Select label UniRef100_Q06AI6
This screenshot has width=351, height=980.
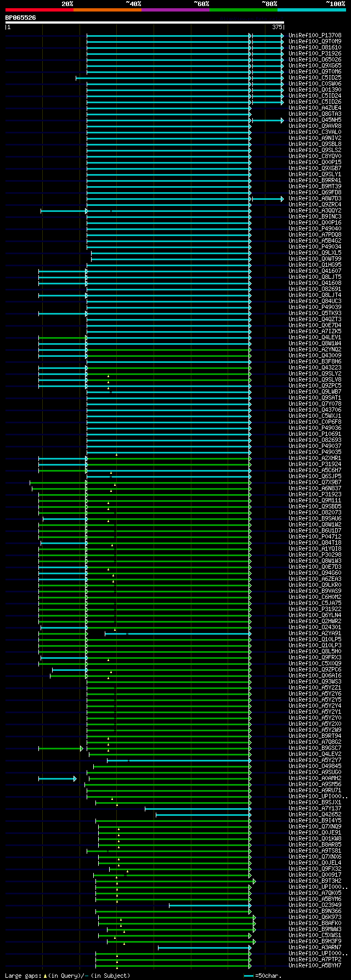315,676
